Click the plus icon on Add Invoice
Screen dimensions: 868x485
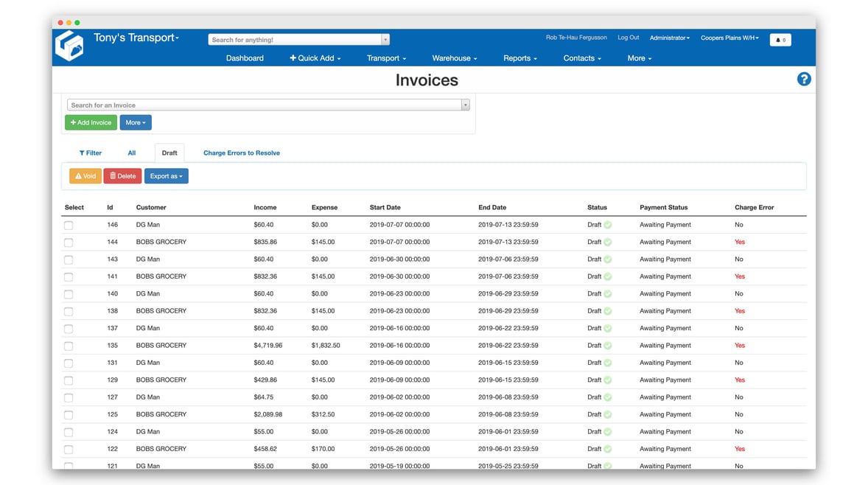72,122
